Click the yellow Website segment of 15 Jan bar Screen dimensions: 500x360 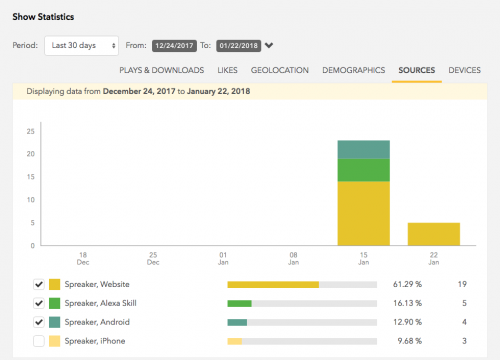point(364,214)
